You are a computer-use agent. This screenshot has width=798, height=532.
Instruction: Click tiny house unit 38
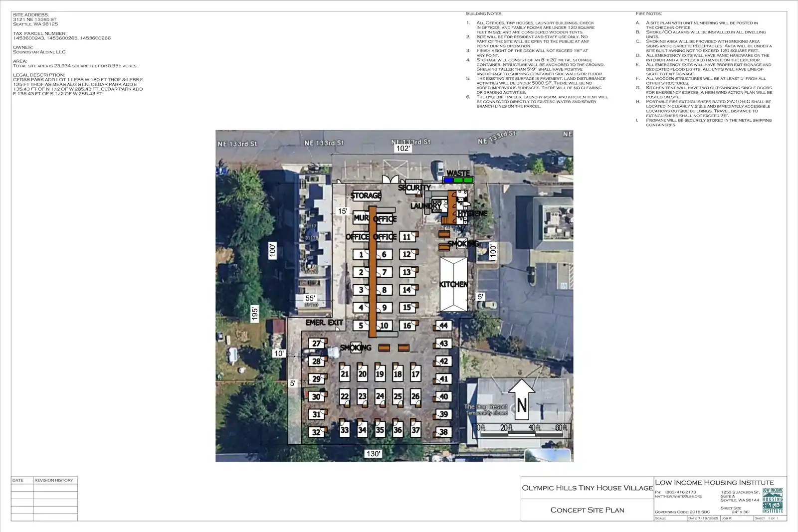[443, 432]
